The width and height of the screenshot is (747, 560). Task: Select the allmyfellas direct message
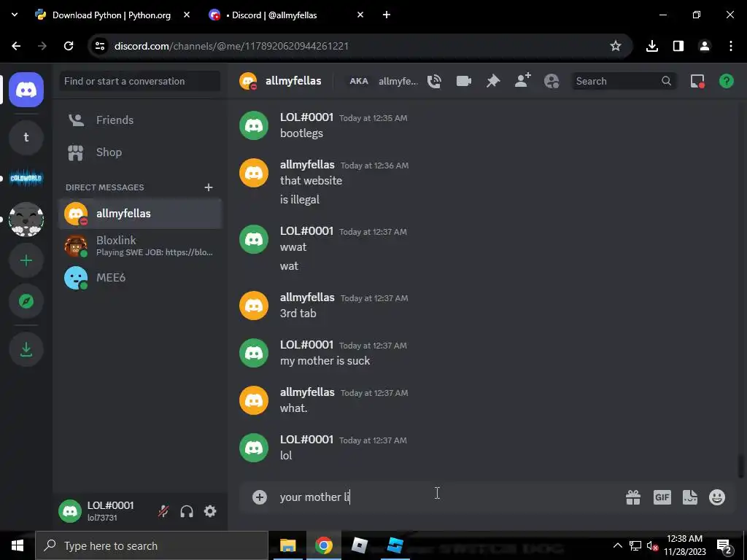click(x=140, y=214)
